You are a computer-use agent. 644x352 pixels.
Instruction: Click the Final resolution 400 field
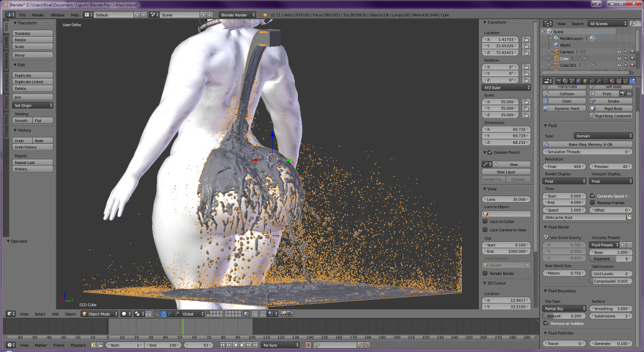565,166
